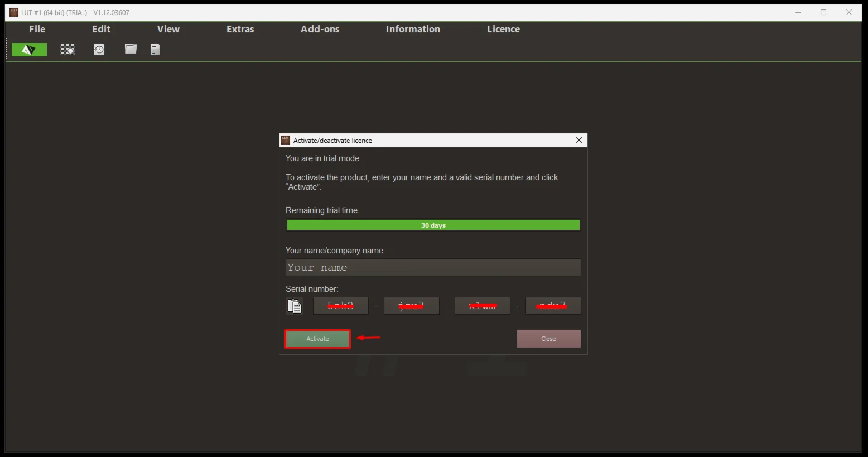Click the first serial number box
The width and height of the screenshot is (868, 457).
340,306
